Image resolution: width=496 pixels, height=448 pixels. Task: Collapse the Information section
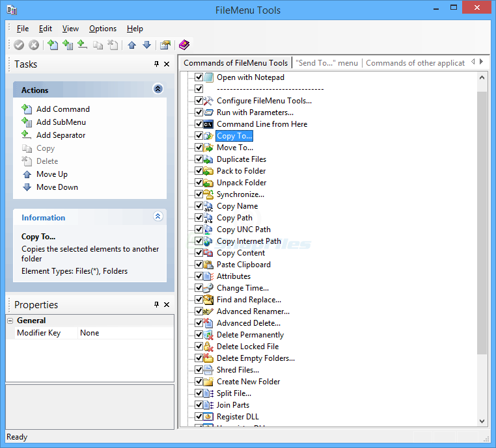tap(158, 216)
